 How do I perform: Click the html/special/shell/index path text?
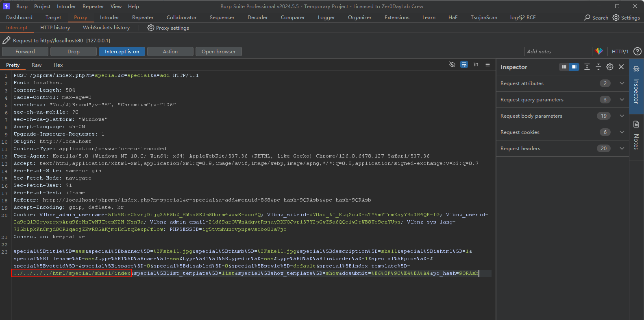(x=91, y=273)
